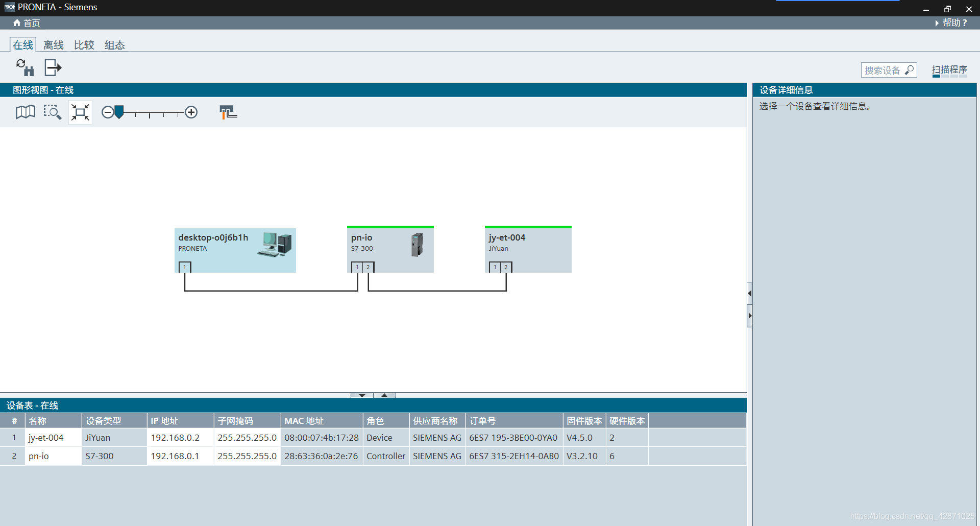Expand the details panel with left arrow
This screenshot has height=526, width=980.
pos(750,293)
